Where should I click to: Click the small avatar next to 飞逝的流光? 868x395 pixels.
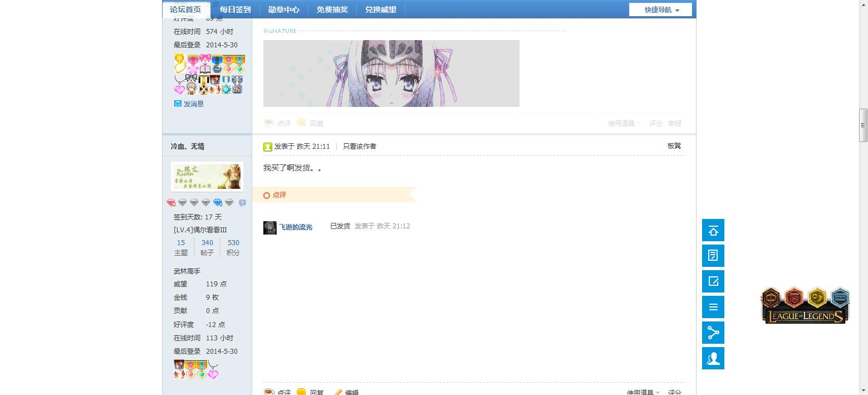tap(270, 227)
